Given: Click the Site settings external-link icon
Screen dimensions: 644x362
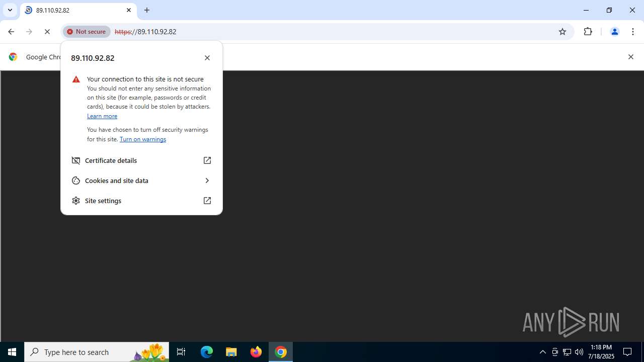Looking at the screenshot, I should point(207,201).
